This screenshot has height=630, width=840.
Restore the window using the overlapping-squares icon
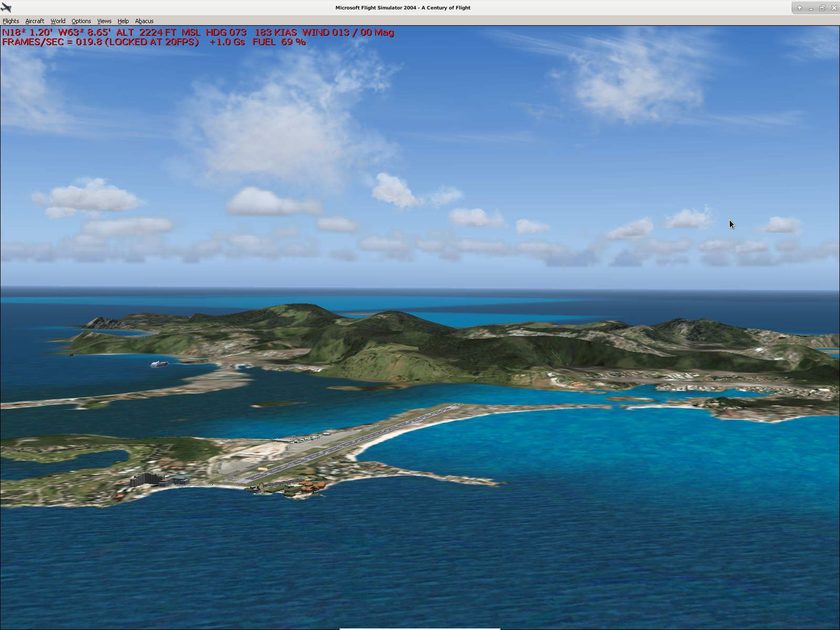pyautogui.click(x=822, y=8)
